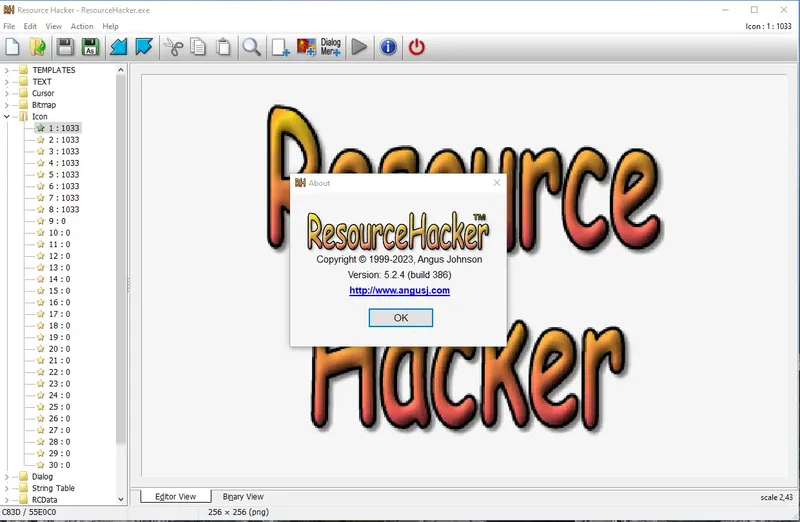This screenshot has height=522, width=800.
Task: Expand the Cursor tree node
Action: pos(7,93)
